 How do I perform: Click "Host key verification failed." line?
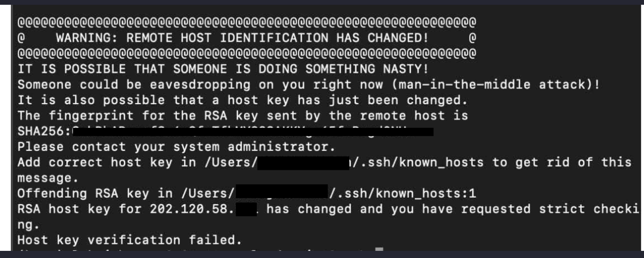click(129, 240)
